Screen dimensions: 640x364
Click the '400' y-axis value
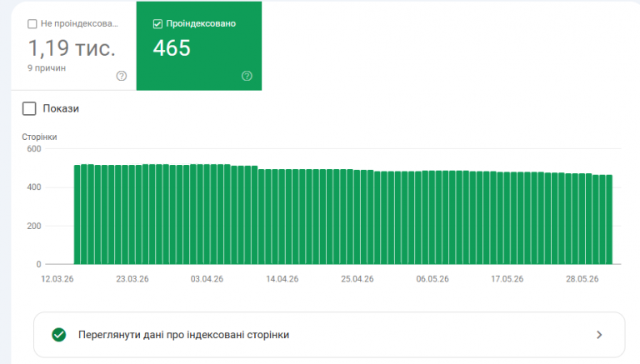point(34,187)
